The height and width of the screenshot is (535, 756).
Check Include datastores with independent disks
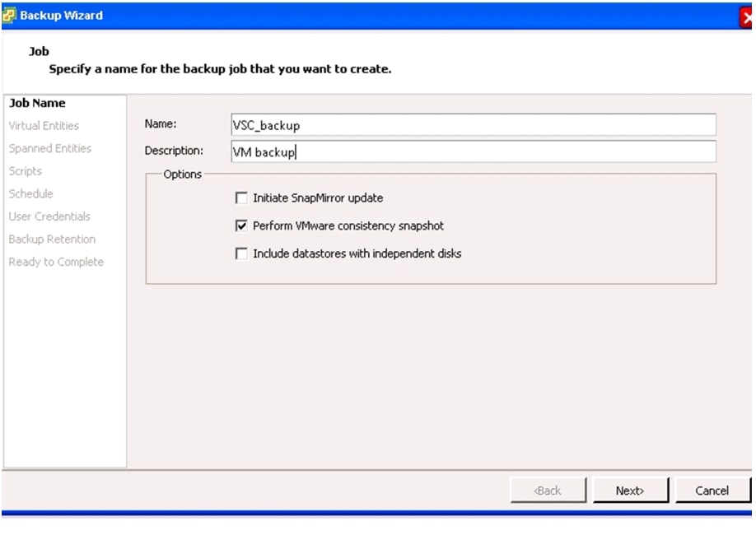tap(241, 254)
